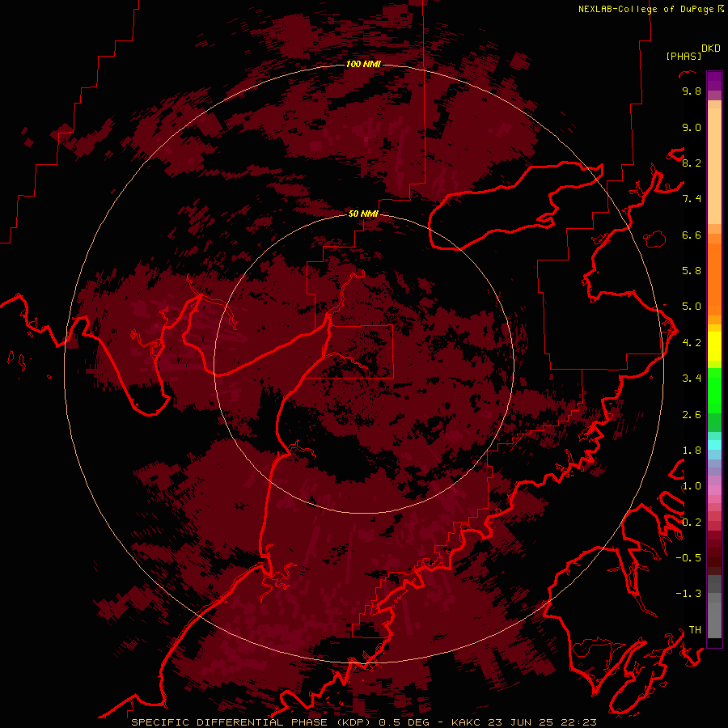Click the 3.4 legend value
This screenshot has width=728, height=728.
(x=692, y=379)
